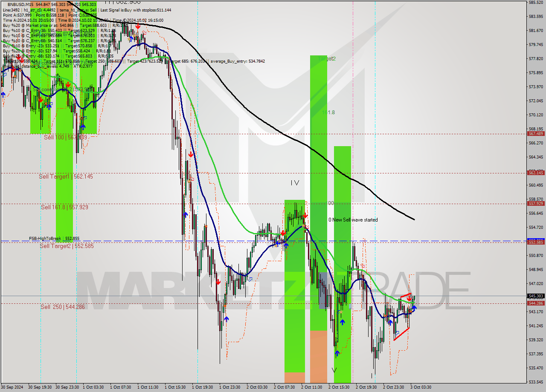This screenshot has height=392, width=546.
Task: Click 564.395 on the price scale
Action: (536, 157)
